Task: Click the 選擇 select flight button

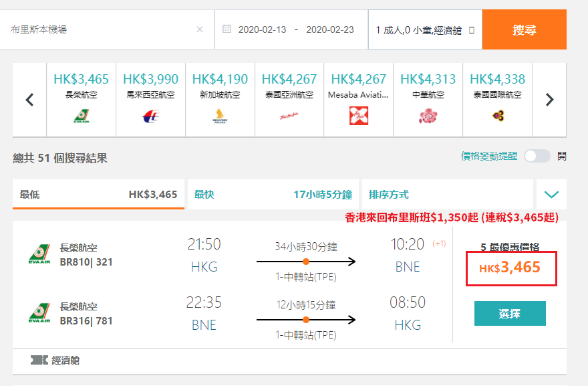Action: (x=510, y=314)
